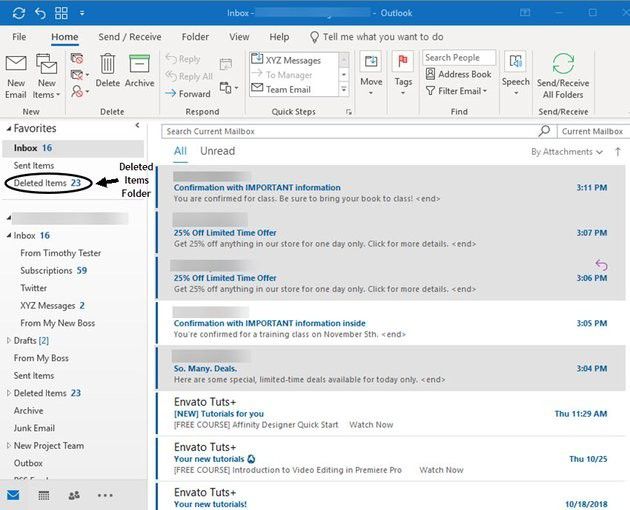Show only Unread messages
The image size is (630, 510).
click(x=217, y=151)
